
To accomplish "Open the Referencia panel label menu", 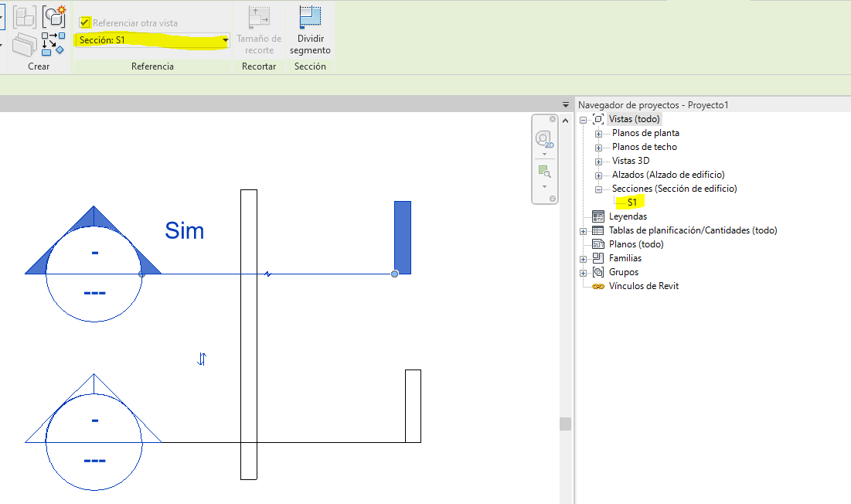I will (x=152, y=66).
